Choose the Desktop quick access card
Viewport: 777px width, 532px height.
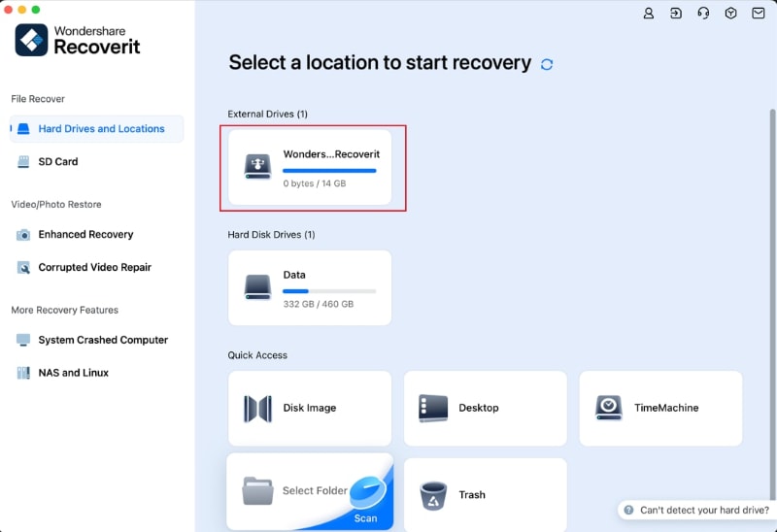[485, 408]
